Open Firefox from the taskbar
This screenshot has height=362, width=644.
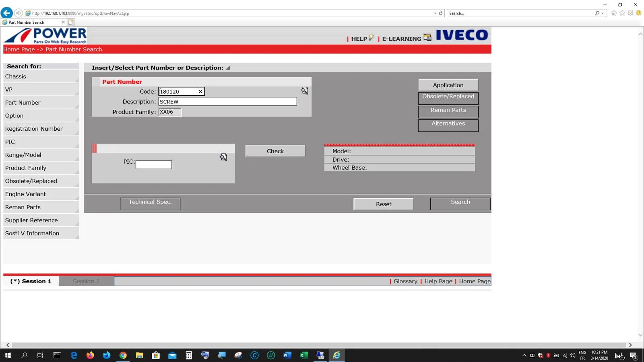pos(90,355)
